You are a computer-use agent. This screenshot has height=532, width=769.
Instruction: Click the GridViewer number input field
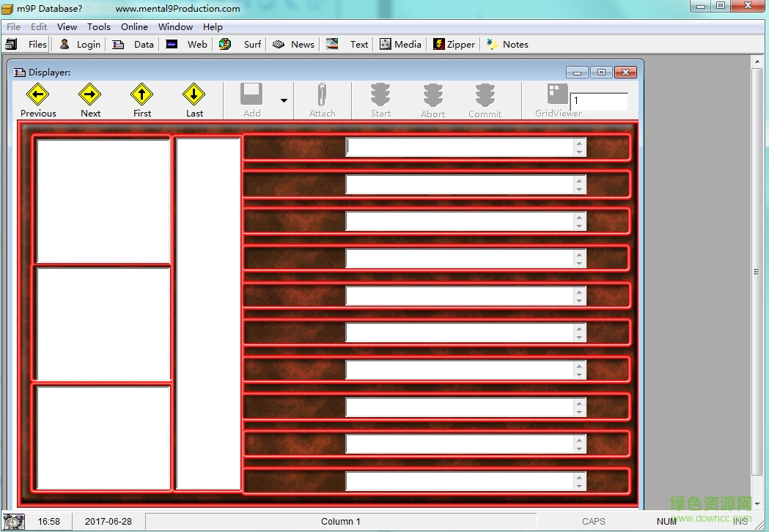point(598,101)
